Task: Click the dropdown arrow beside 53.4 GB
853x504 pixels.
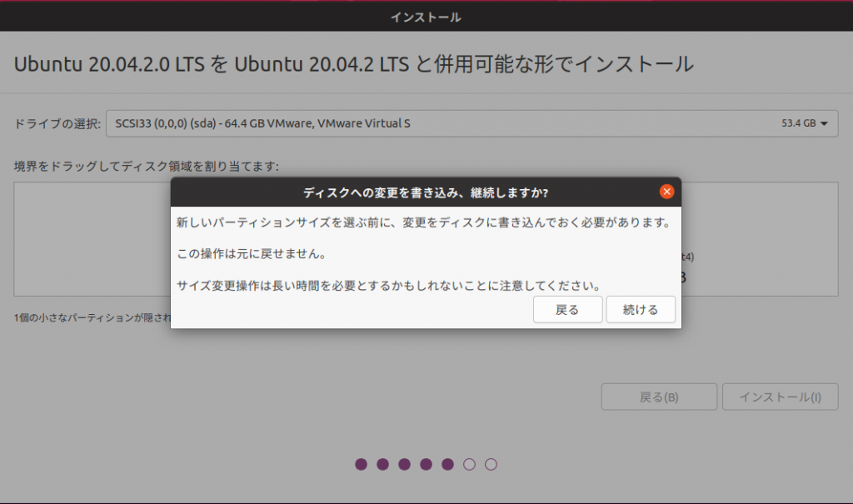Action: [824, 124]
